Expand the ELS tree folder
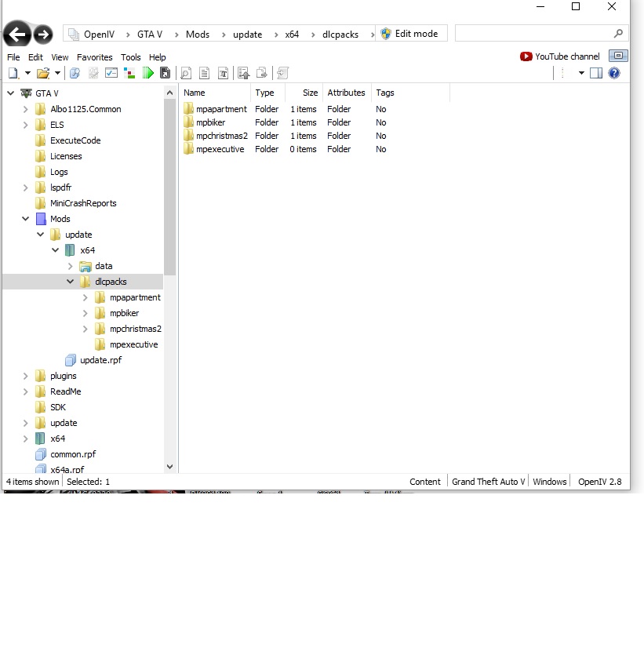 (26, 125)
